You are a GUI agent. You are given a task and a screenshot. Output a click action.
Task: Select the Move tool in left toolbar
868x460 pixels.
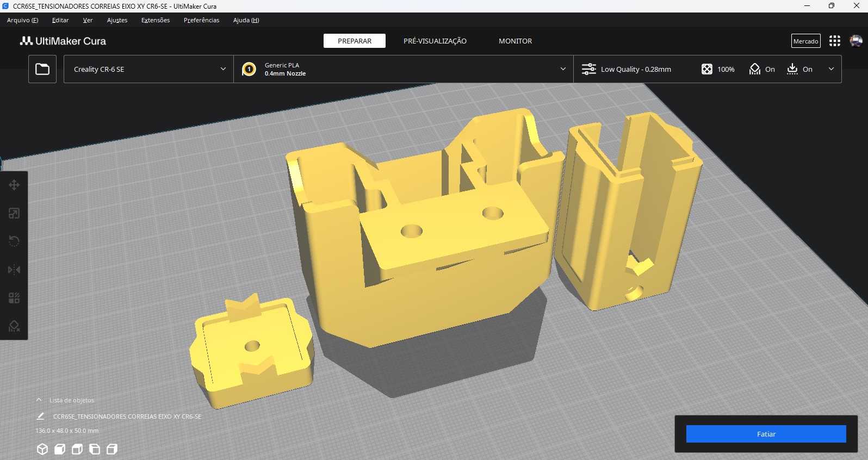point(14,185)
